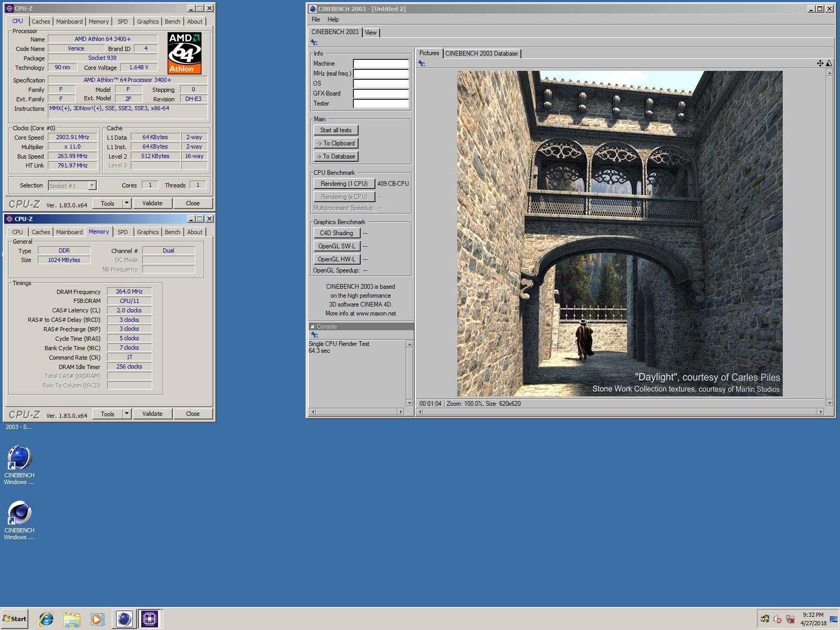Click the pin icon under CINEBENCH 2003 tab
This screenshot has width=840, height=630.
point(314,43)
